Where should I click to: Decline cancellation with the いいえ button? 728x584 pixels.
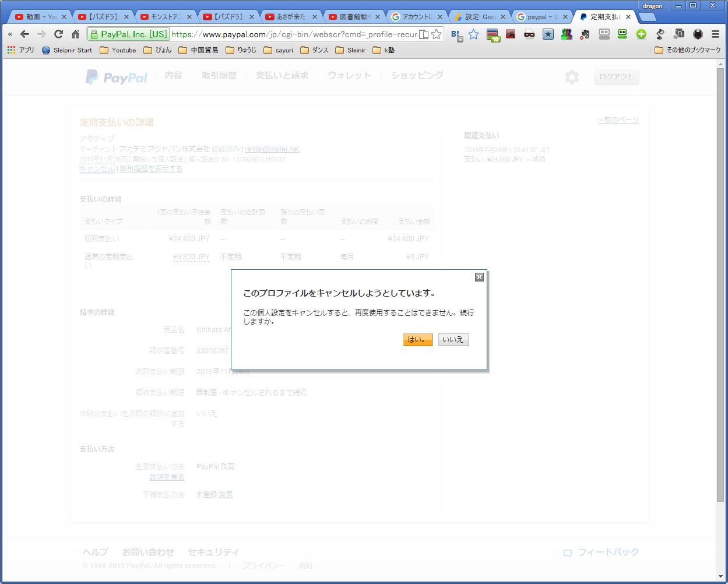453,340
